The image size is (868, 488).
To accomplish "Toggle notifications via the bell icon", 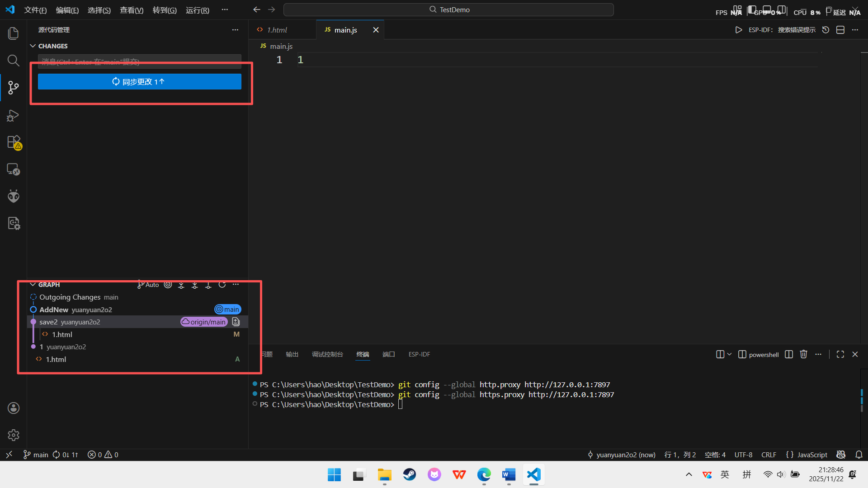I will pos(859,455).
